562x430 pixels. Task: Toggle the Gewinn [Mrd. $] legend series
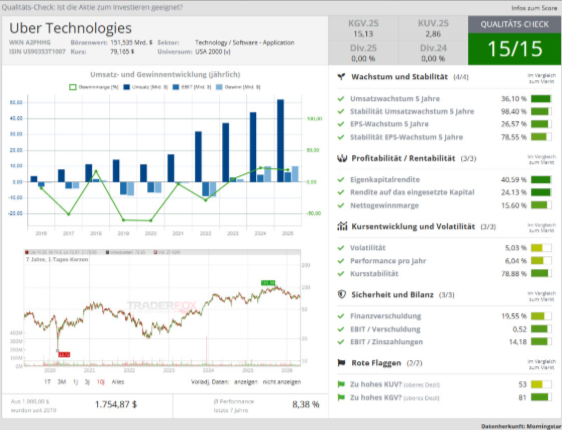pos(238,87)
